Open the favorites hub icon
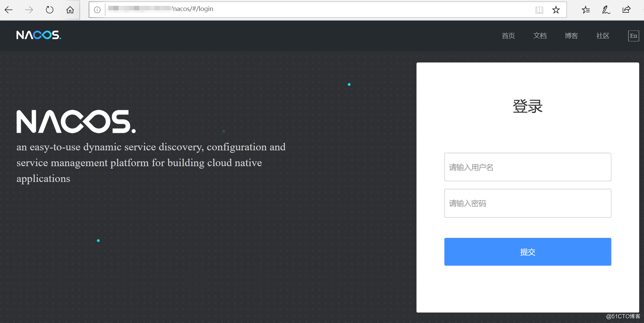This screenshot has width=644, height=323. [x=586, y=10]
